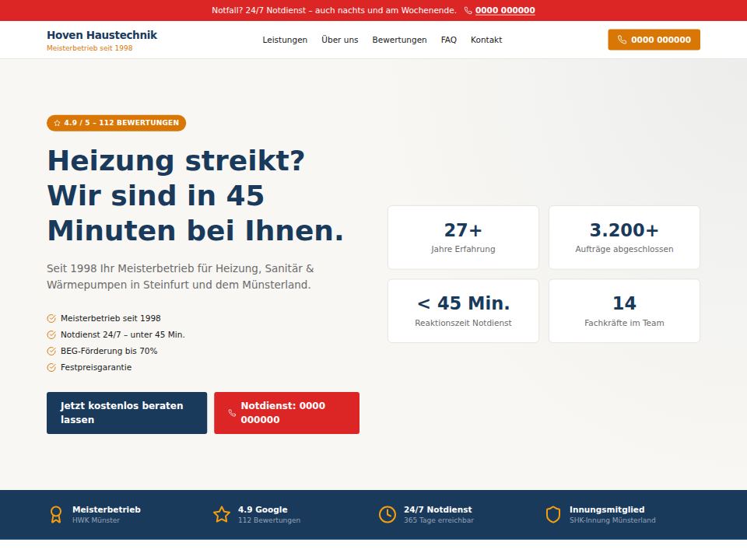Click the < 45 Min. Reaktionszeit card
Viewport: 747px width, 560px height.
tap(463, 311)
